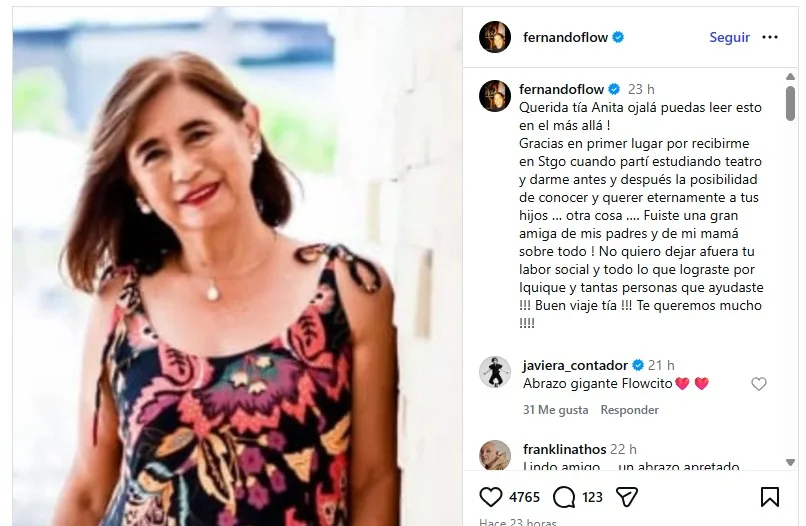Open javiera_contador username link
806x526 pixels.
[x=575, y=365]
